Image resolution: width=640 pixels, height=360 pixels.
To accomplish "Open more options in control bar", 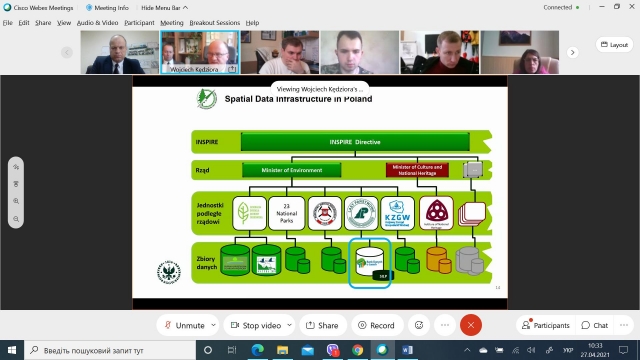I will pyautogui.click(x=445, y=325).
